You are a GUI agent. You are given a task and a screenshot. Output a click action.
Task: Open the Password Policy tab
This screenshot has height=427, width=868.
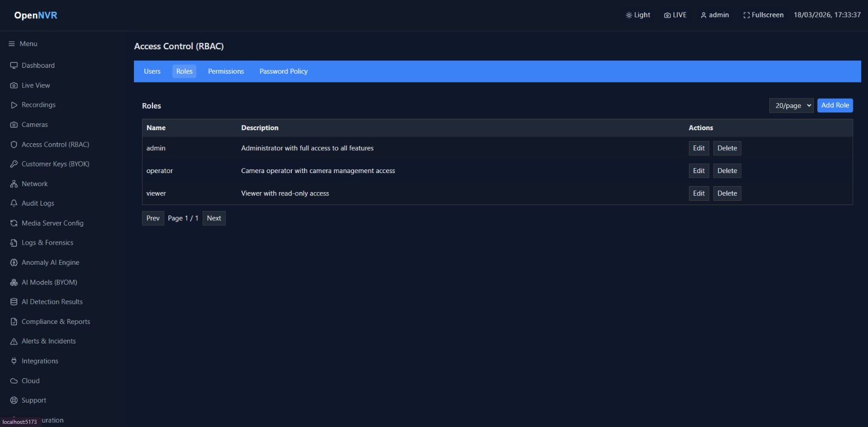pyautogui.click(x=284, y=72)
